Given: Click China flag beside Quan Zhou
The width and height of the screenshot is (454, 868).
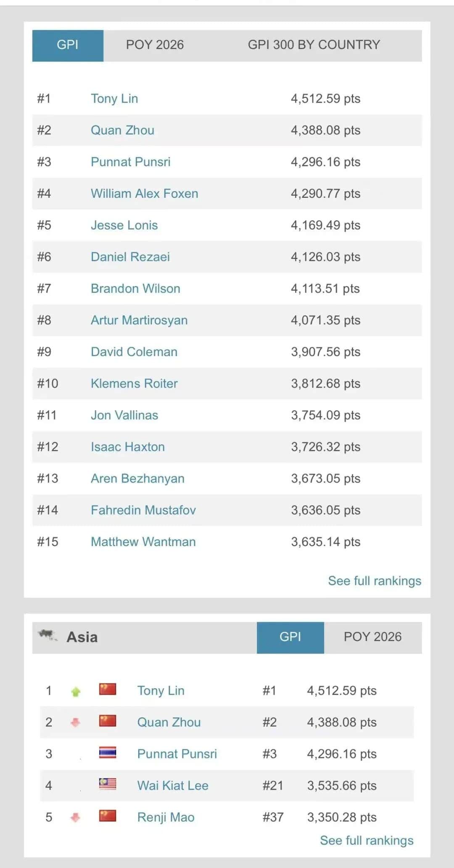Looking at the screenshot, I should 108,721.
